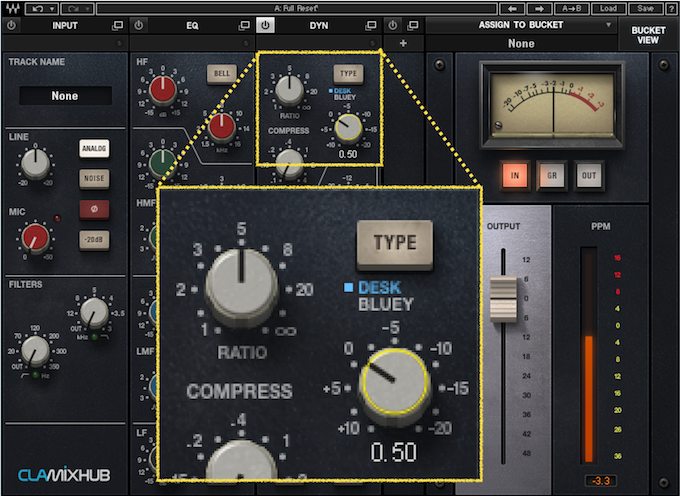Open help with the question mark icon
This screenshot has height=496, width=680.
click(671, 9)
